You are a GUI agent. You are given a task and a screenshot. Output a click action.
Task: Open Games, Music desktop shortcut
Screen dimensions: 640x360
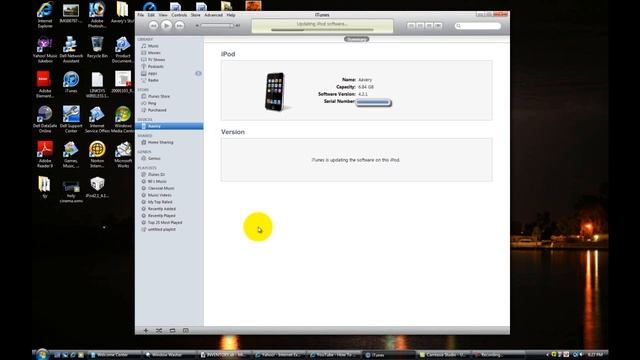click(71, 154)
